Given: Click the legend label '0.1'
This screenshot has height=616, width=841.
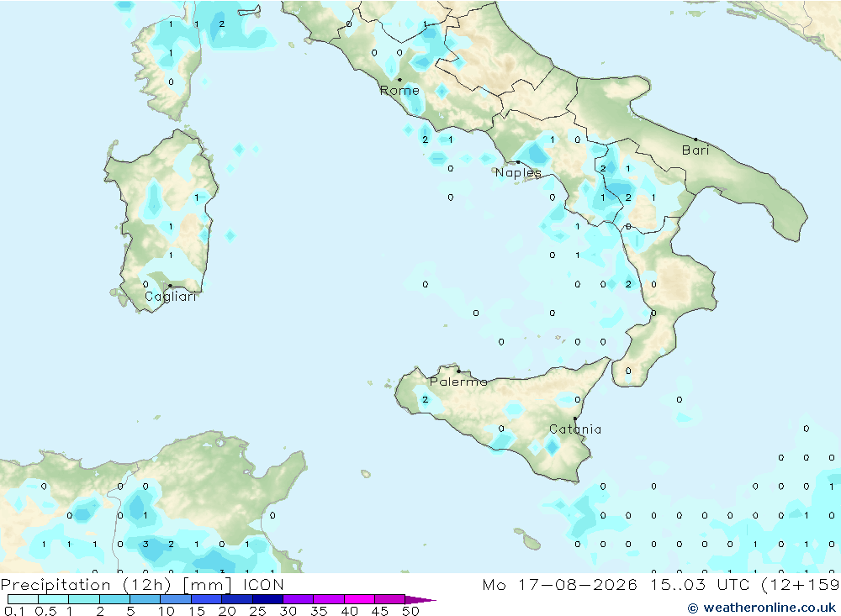Looking at the screenshot, I should click(x=14, y=611).
